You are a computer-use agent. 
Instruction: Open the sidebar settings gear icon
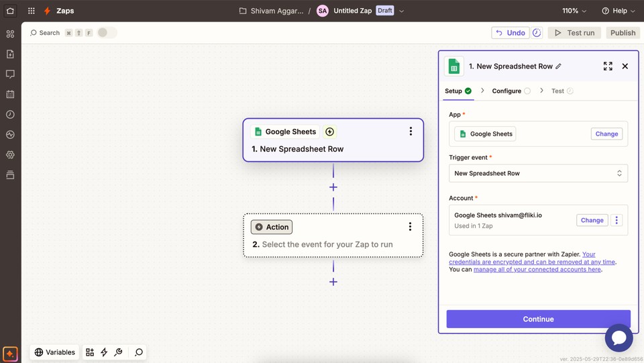pyautogui.click(x=10, y=154)
